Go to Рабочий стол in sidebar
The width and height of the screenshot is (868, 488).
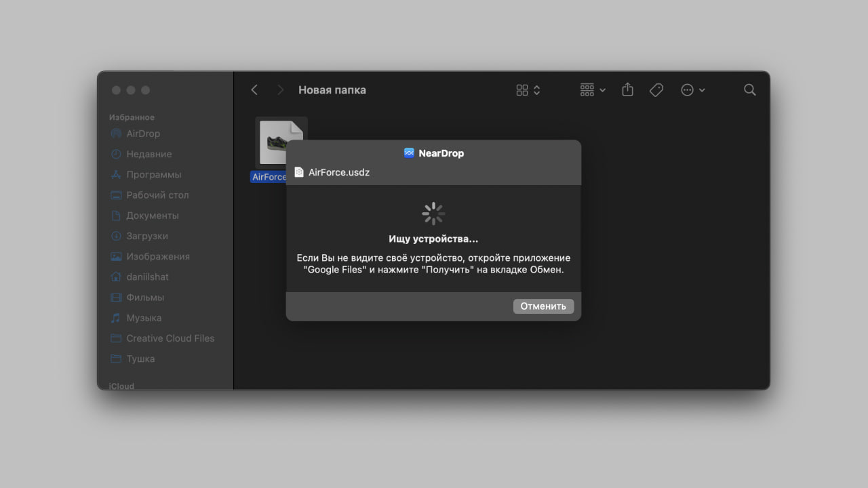(157, 195)
